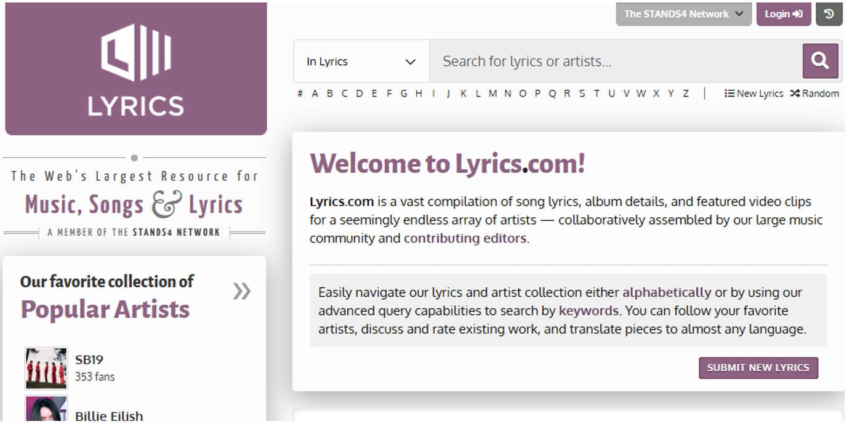868x432 pixels.
Task: Browse lyrics under letter W
Action: [x=641, y=94]
